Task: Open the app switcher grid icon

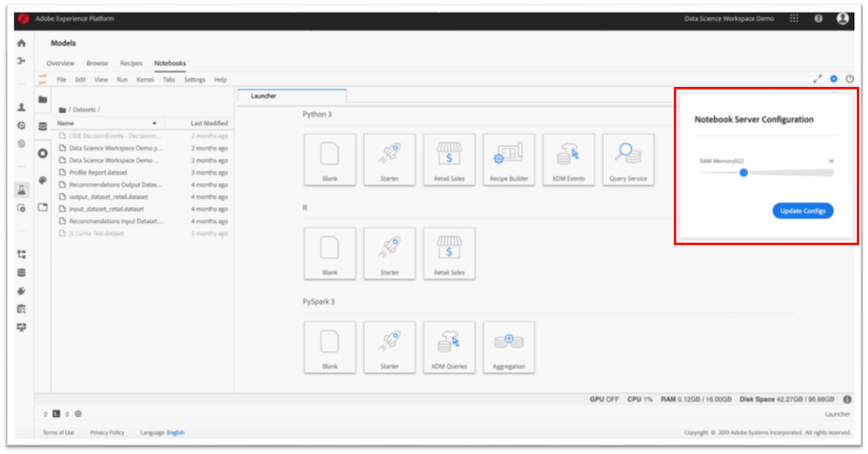Action: [793, 18]
